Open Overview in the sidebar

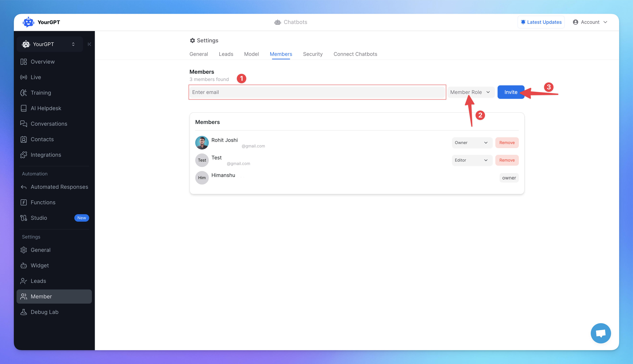[54, 62]
